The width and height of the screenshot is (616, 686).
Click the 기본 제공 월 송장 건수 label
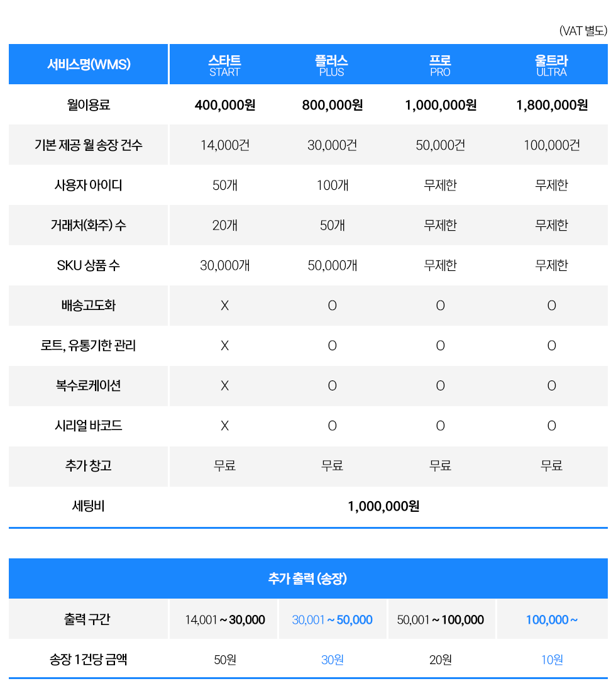coord(89,145)
